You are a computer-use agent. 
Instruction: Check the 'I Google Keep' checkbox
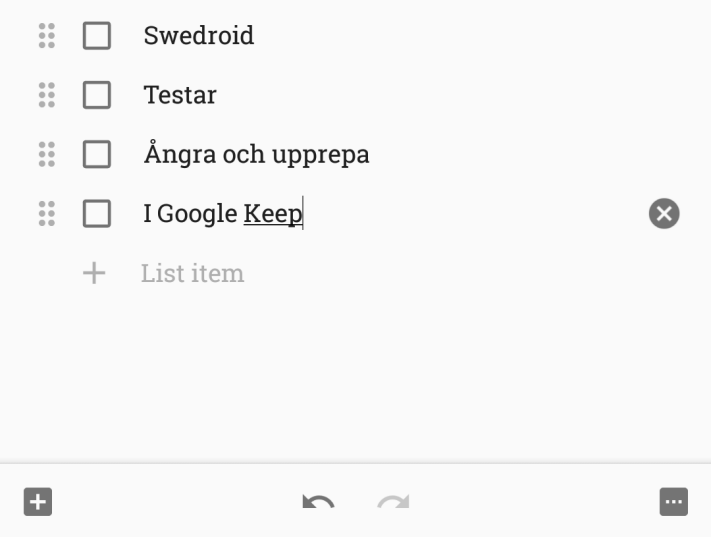point(97,213)
